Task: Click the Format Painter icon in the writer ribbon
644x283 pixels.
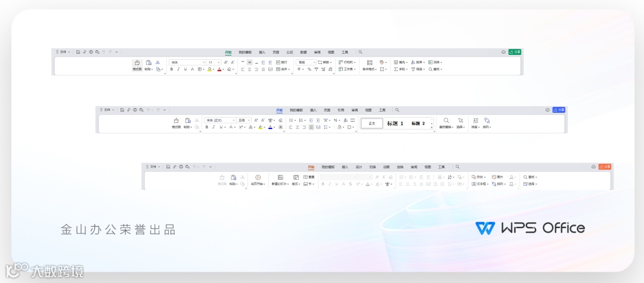Action: pos(176,121)
